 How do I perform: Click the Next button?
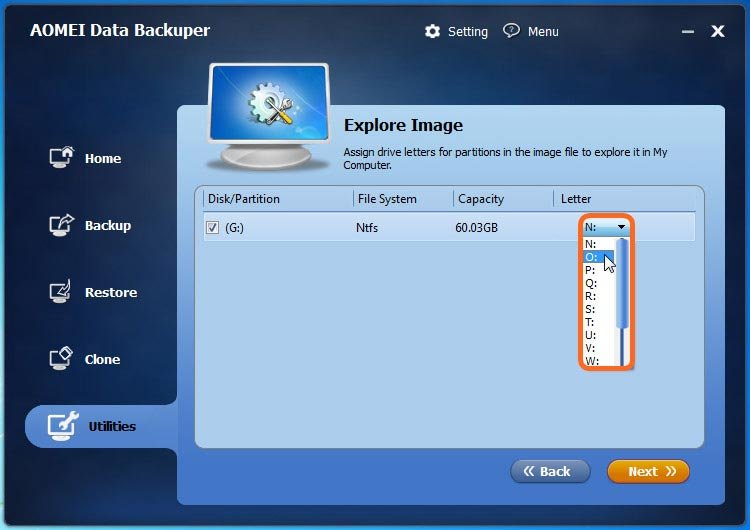(648, 472)
